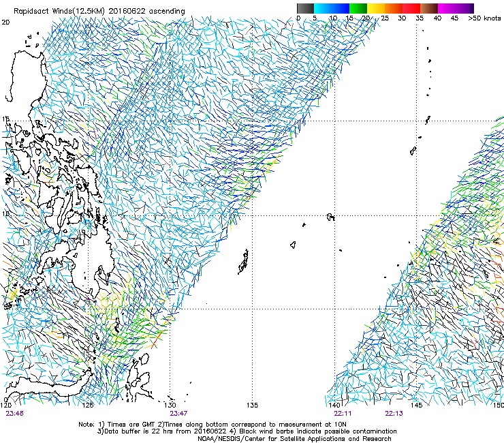The image size is (504, 443).
Task: Click note about black wind barbs contamination
Action: (x=313, y=431)
